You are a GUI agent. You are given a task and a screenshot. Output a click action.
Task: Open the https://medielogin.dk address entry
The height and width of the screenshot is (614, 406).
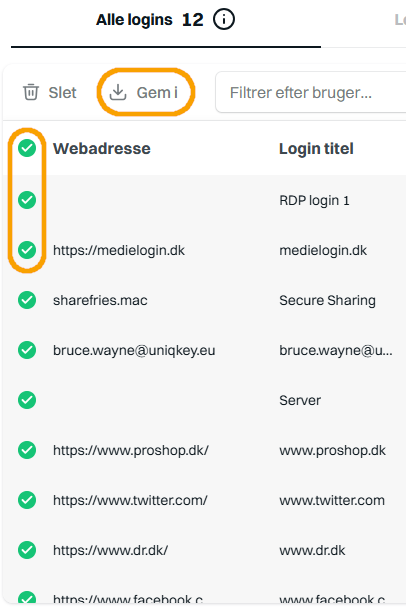(x=119, y=251)
